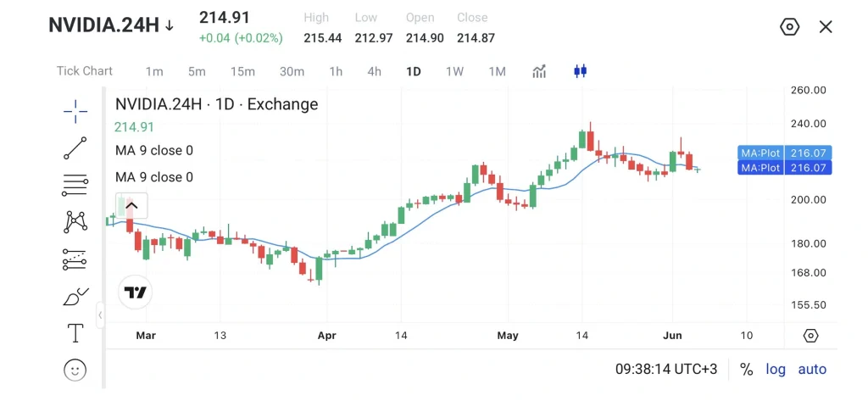Open the chart axis settings gear
Viewport: 868px width, 401px height.
coord(810,336)
